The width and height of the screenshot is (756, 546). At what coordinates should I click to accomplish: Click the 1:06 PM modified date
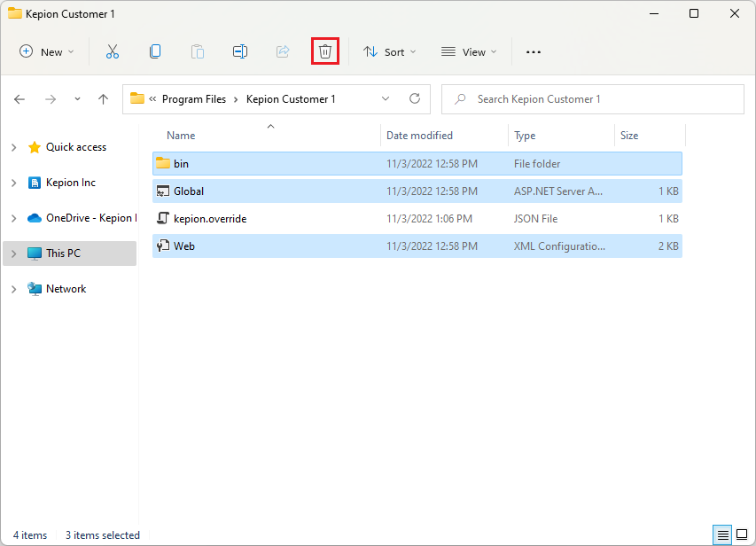click(429, 219)
